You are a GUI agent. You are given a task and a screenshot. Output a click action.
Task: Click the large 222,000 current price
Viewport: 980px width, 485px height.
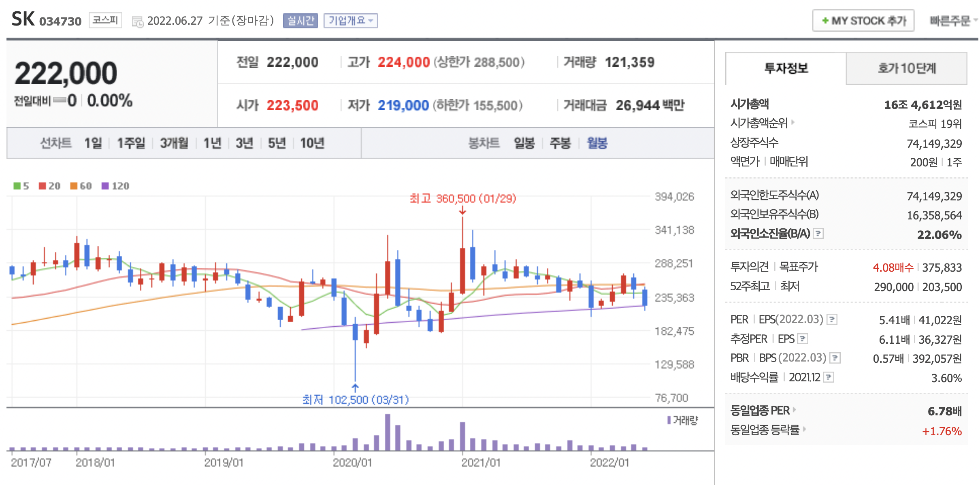pos(66,74)
